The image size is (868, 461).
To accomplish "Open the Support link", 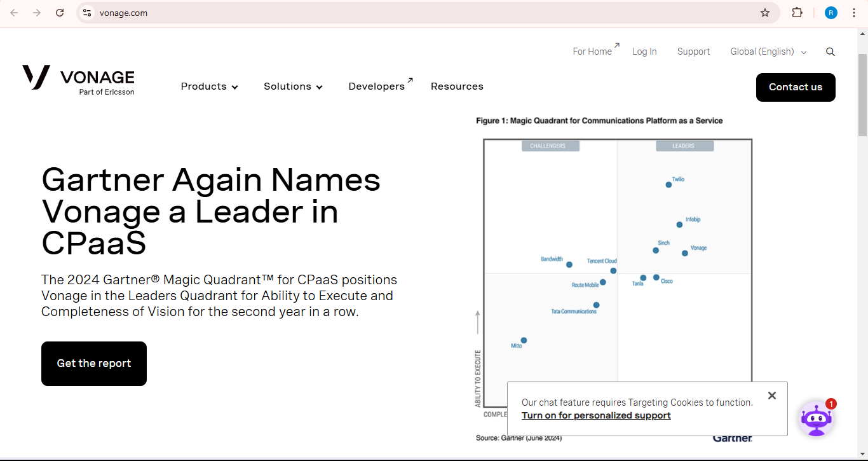I will coord(693,52).
